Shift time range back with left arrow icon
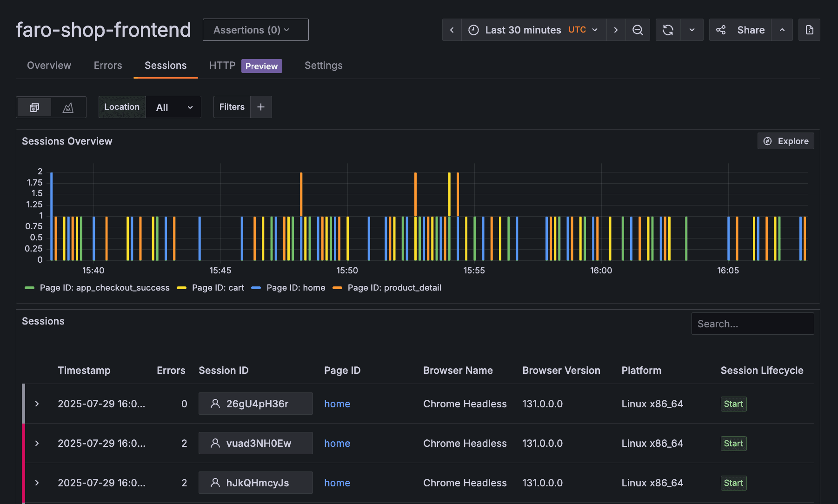838x504 pixels. (452, 29)
